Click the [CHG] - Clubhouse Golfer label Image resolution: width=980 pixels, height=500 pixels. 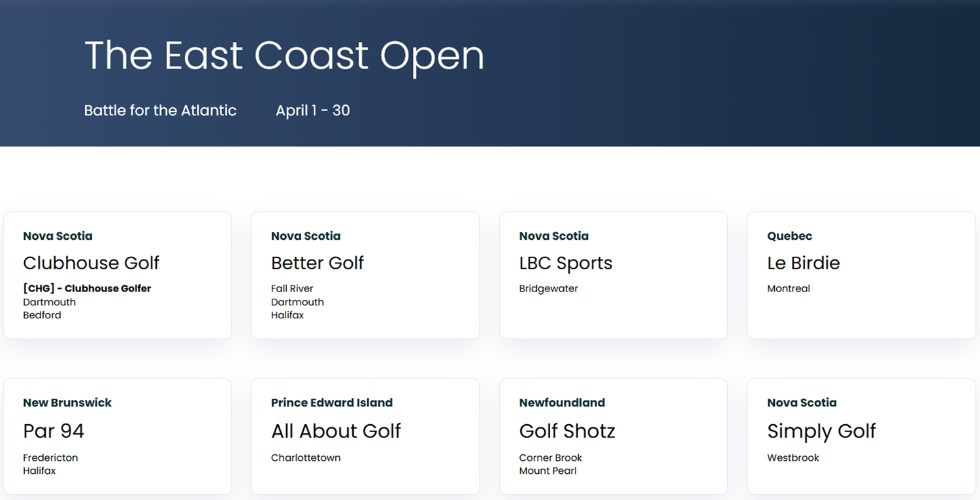pyautogui.click(x=87, y=288)
